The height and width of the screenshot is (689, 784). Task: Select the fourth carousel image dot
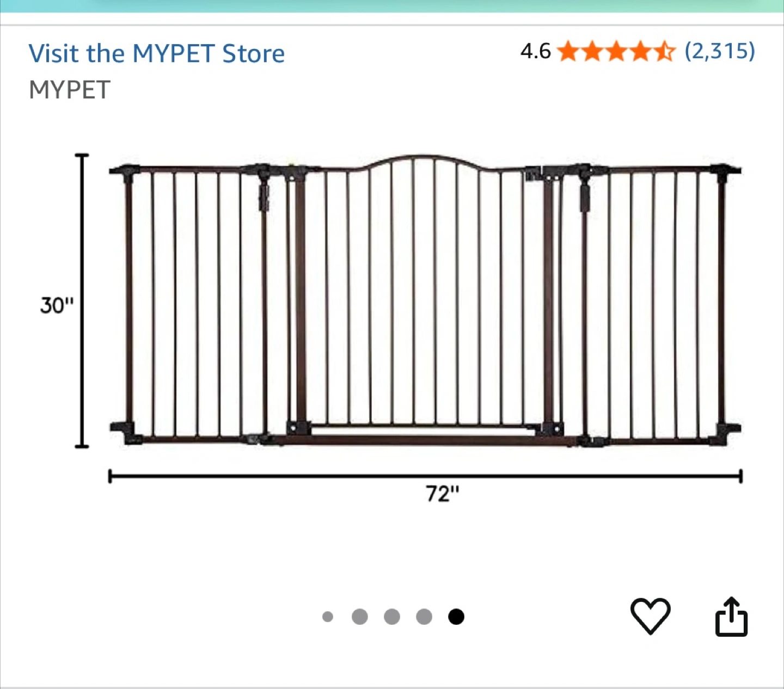(424, 617)
